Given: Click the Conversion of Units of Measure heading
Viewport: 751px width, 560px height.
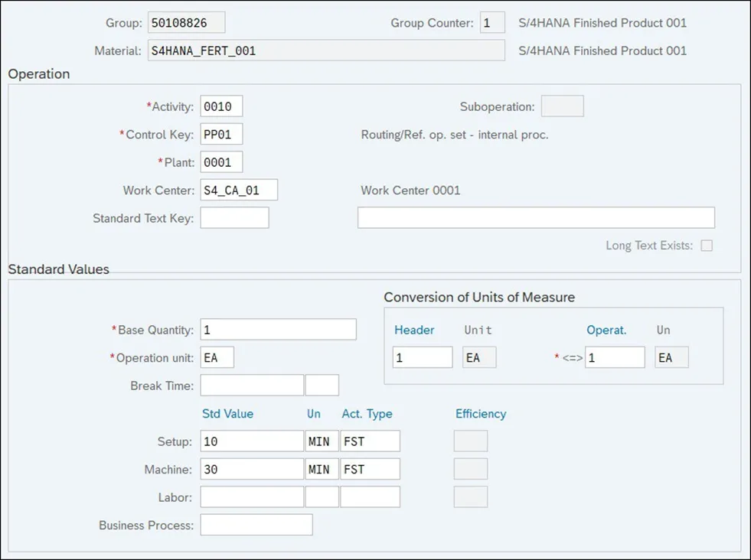Looking at the screenshot, I should click(479, 298).
